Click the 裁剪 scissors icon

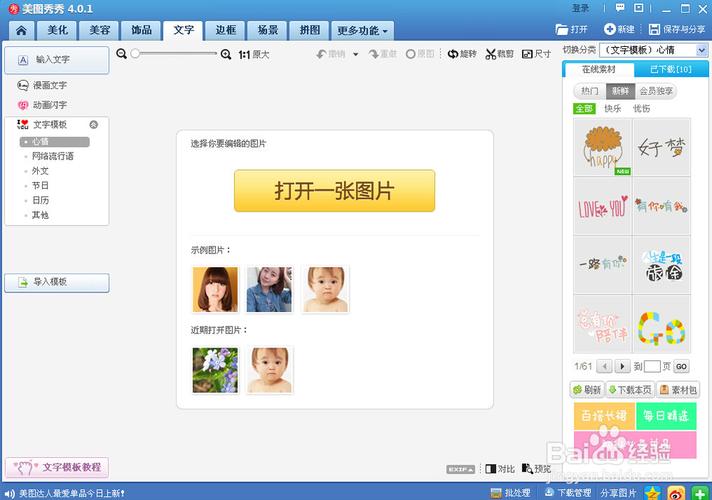point(490,54)
